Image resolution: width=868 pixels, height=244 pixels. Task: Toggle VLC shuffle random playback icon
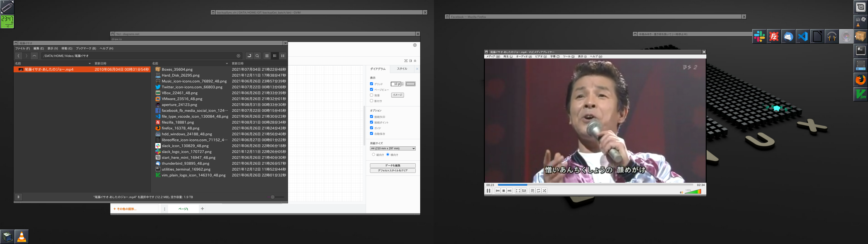coord(544,191)
